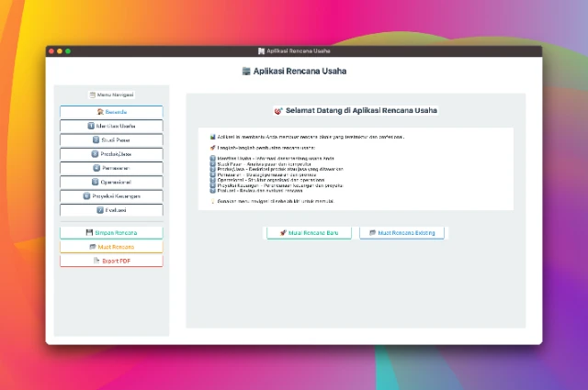Open step 2 Studi Pasar

(111, 139)
